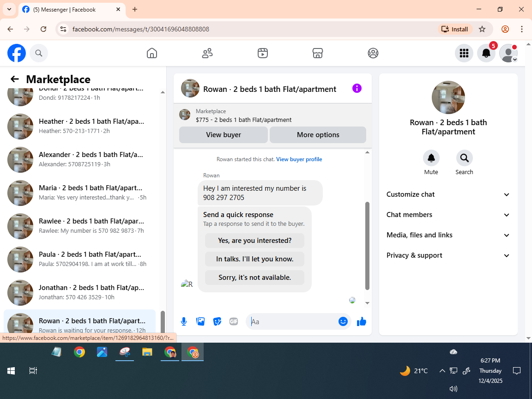Viewport: 532px width, 399px height.
Task: Choose a sticker icon
Action: [x=217, y=321]
